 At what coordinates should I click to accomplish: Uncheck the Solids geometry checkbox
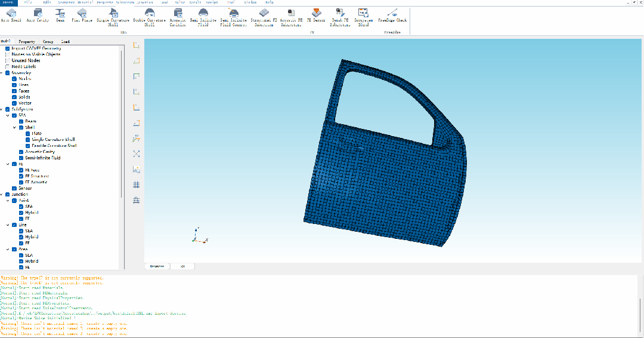14,97
